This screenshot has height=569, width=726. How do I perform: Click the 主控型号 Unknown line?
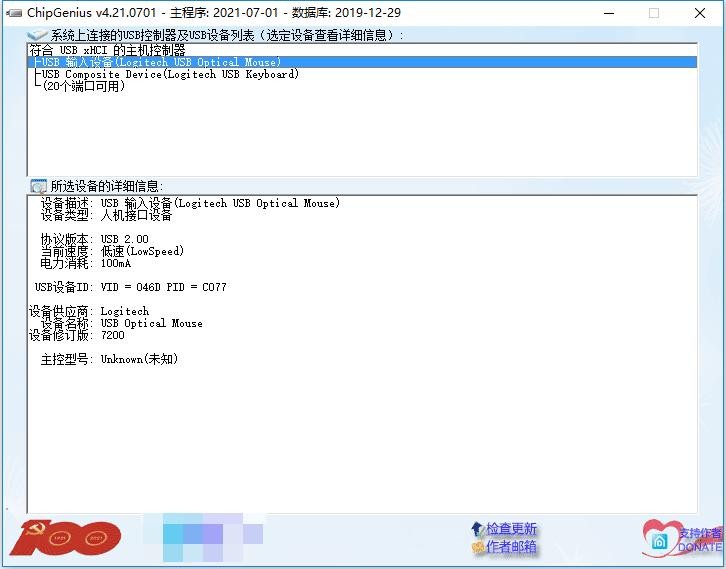109,359
